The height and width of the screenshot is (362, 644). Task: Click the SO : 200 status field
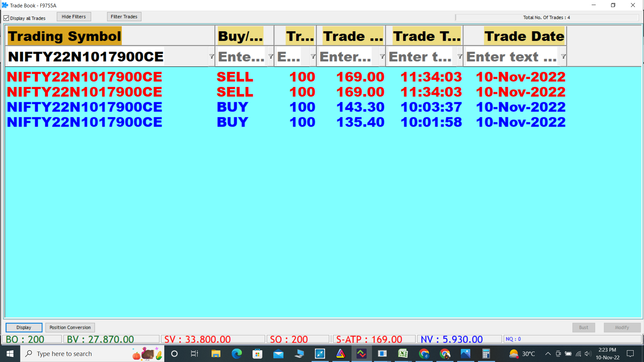(x=298, y=339)
